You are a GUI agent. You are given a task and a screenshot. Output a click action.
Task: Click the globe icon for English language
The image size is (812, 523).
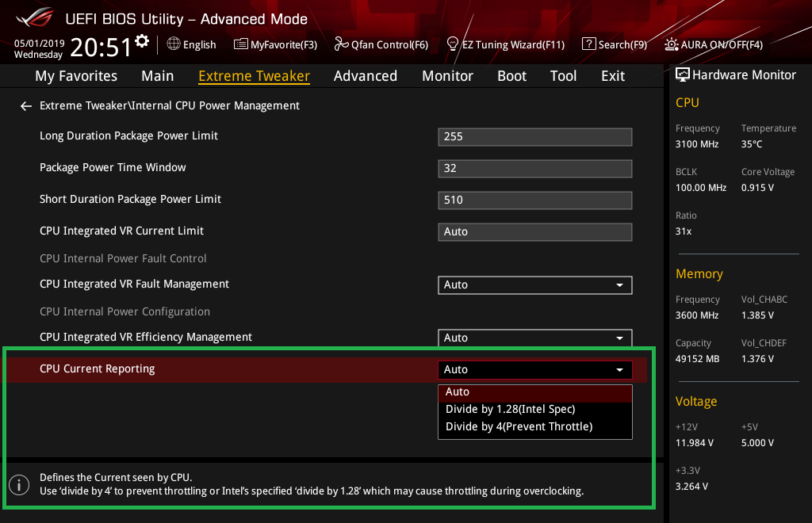174,44
